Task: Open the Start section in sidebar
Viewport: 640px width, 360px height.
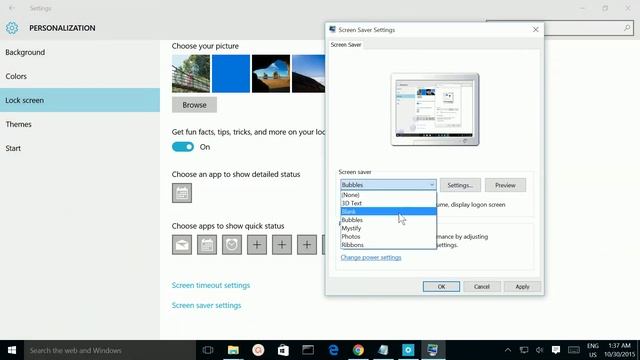Action: click(x=80, y=148)
